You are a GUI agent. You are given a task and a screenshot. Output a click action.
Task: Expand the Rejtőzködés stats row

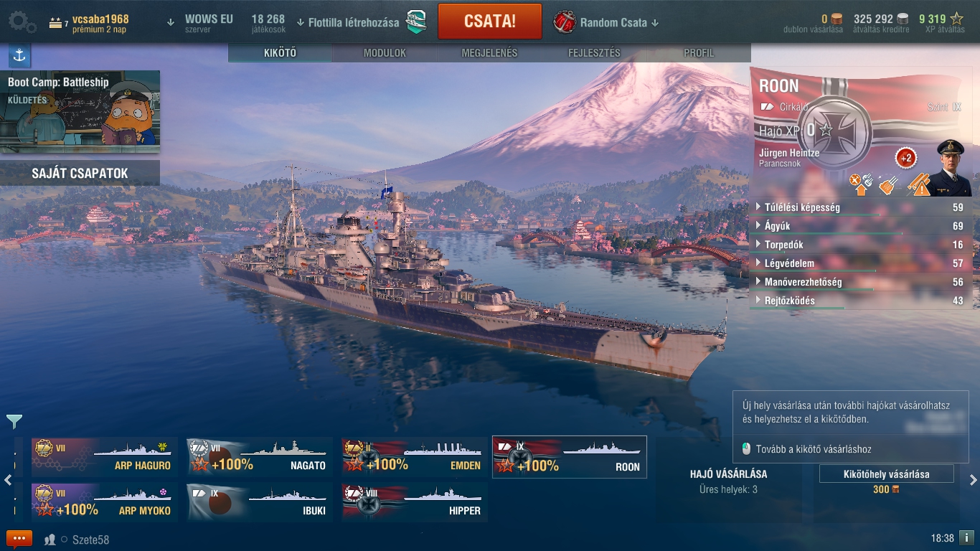(861, 301)
